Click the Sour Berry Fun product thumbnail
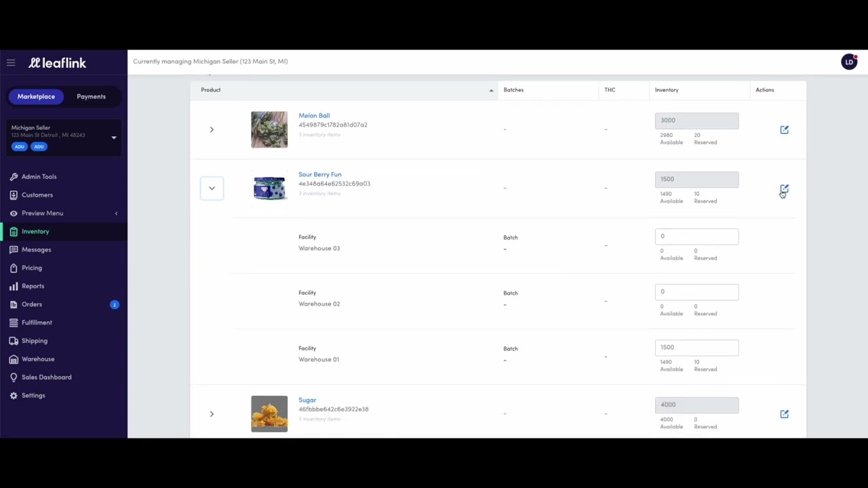Viewport: 868px width, 488px height. pyautogui.click(x=269, y=188)
